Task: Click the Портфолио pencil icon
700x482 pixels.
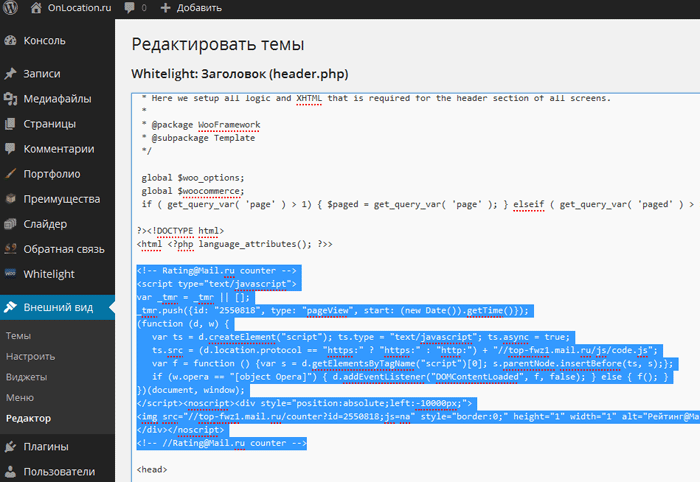Action: tap(10, 174)
